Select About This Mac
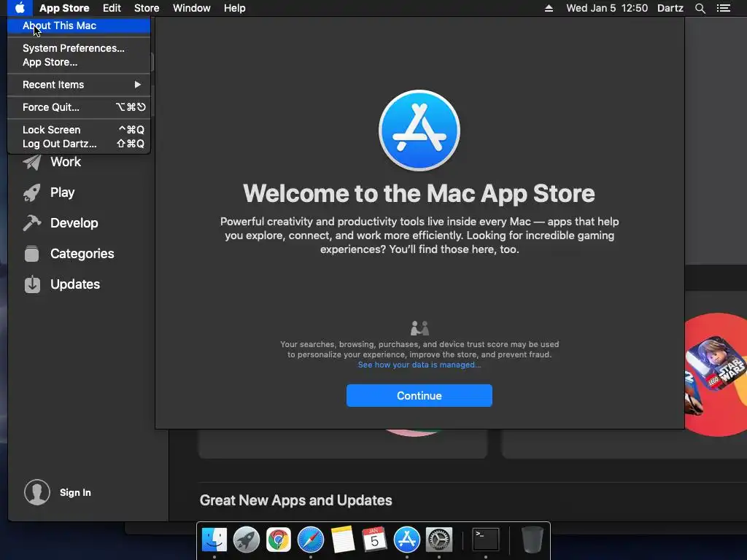747x560 pixels. click(79, 26)
